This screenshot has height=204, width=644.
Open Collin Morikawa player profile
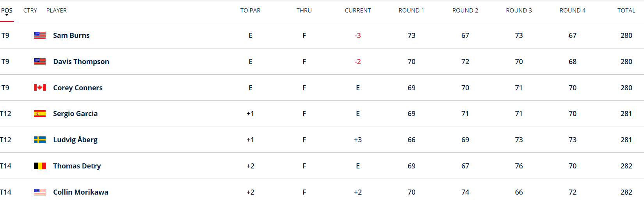(x=81, y=192)
